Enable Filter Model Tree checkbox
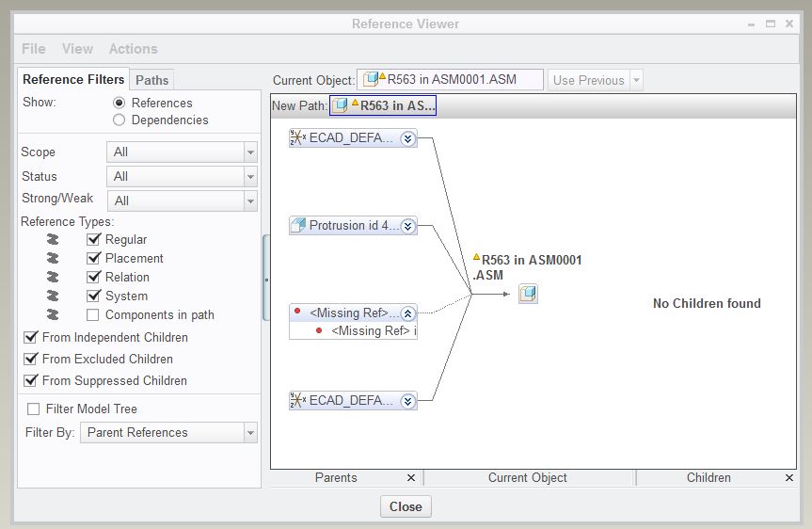Viewport: 812px width, 529px height. click(34, 409)
